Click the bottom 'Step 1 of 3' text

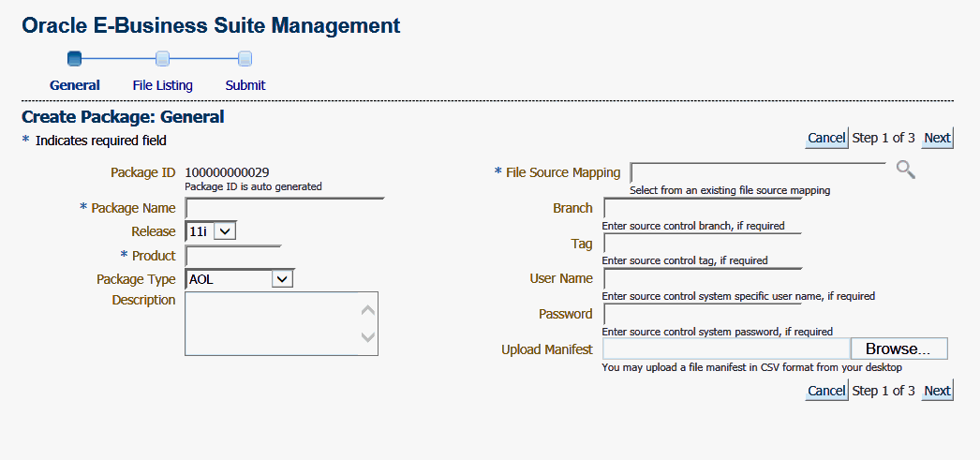tap(883, 391)
